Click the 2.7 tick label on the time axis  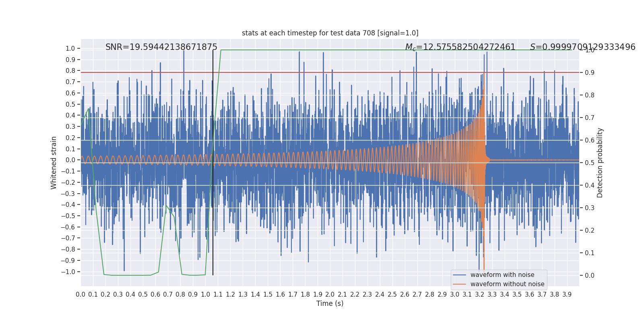click(x=417, y=295)
